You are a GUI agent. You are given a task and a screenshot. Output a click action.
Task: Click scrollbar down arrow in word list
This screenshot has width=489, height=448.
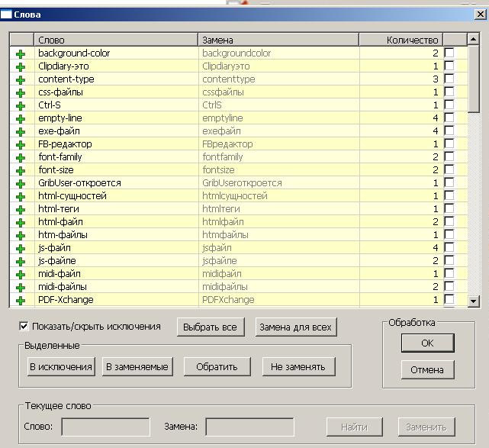tap(473, 301)
